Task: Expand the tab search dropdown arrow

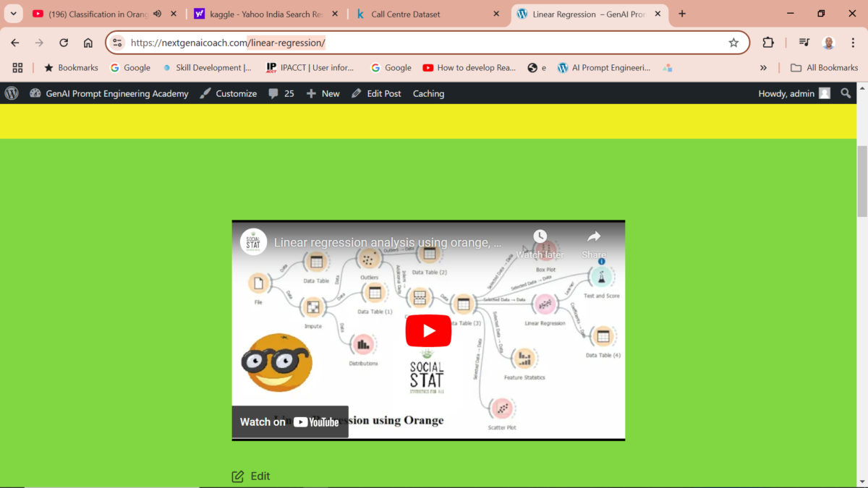Action: (x=13, y=14)
